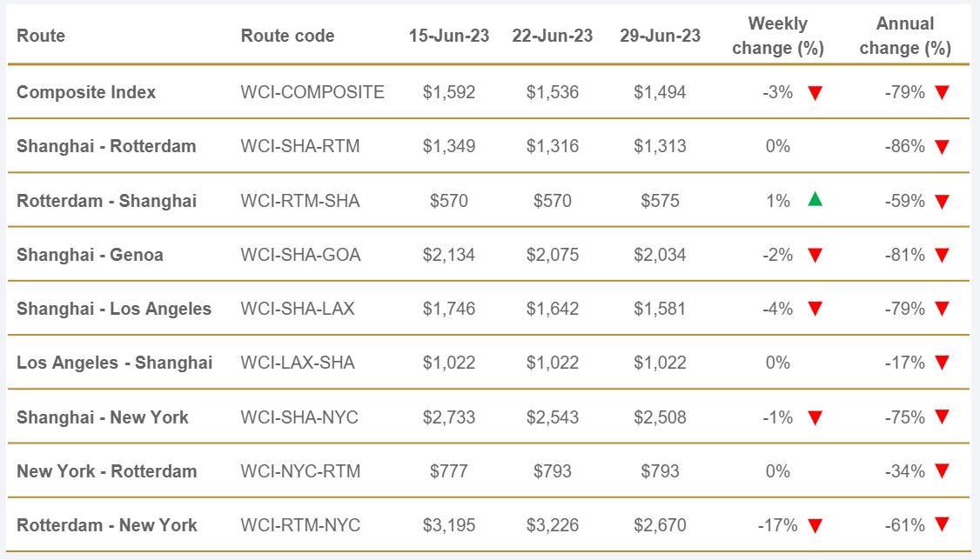This screenshot has width=980, height=560.
Task: Click red weekly arrow in Shanghai - Genoa row
Action: pyautogui.click(x=815, y=256)
